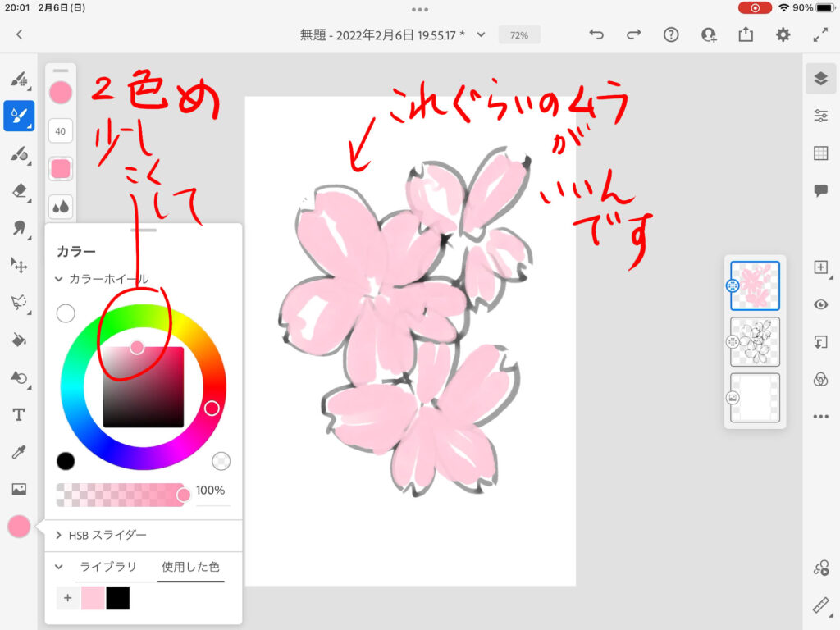Select the Paint Bucket fill tool
840x630 pixels.
[x=19, y=340]
